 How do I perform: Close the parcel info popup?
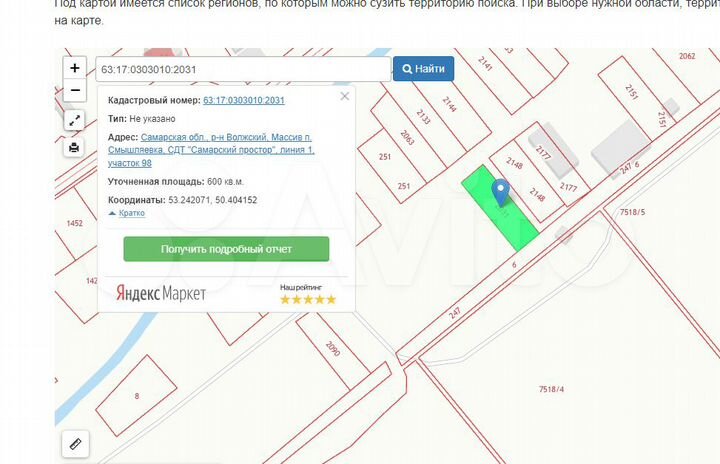pyautogui.click(x=345, y=96)
